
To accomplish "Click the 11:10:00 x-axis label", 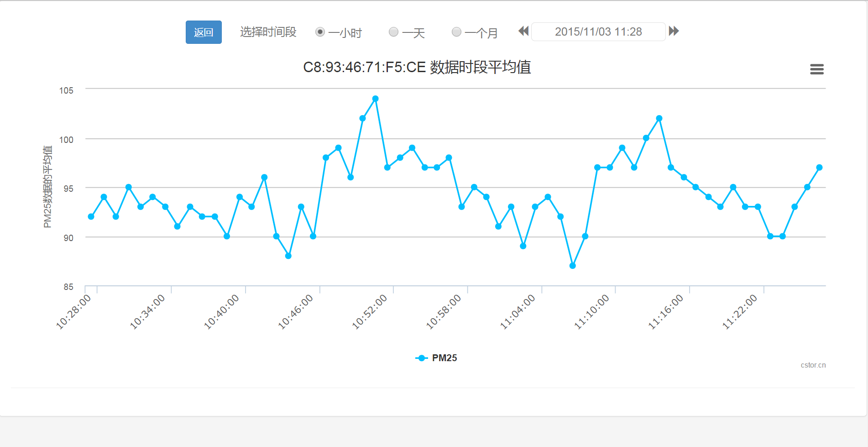I will 592,311.
